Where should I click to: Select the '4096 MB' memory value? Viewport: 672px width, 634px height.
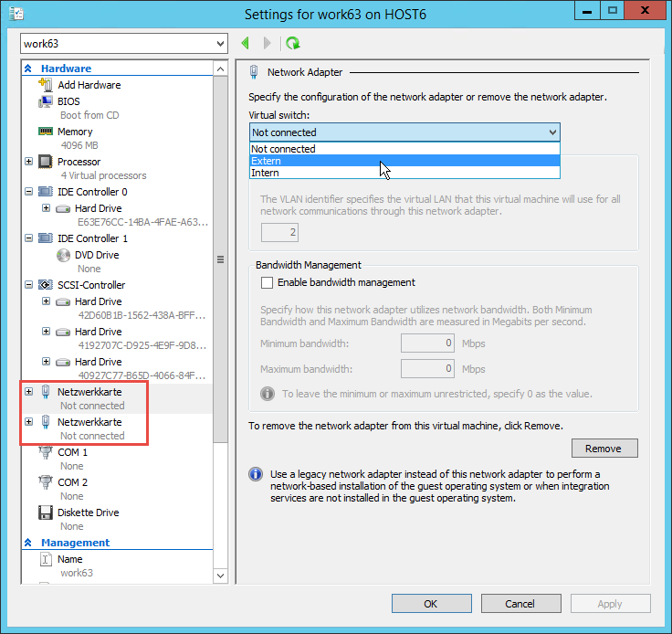[79, 145]
